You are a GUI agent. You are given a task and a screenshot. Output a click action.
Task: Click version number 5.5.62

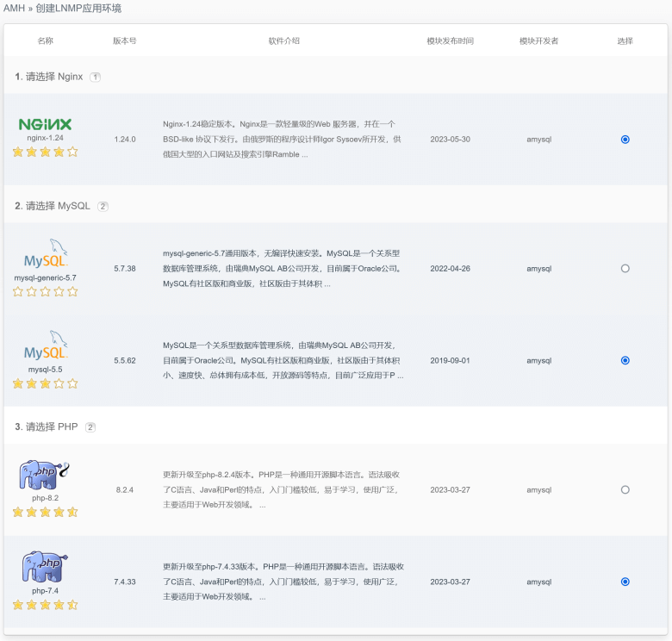tap(125, 360)
